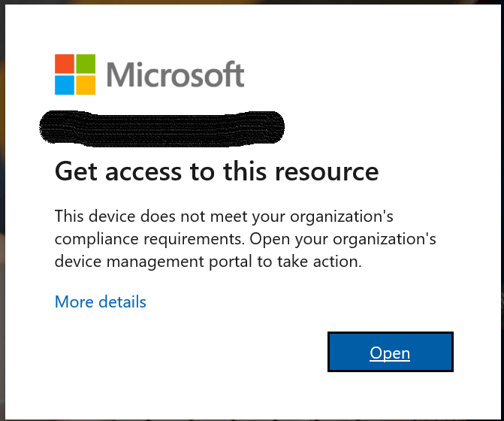Click the blue square of the Microsoft logo
504x421 pixels.
coord(65,85)
